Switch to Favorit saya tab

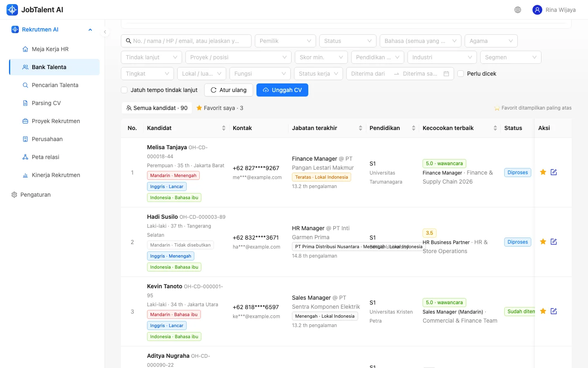click(220, 108)
